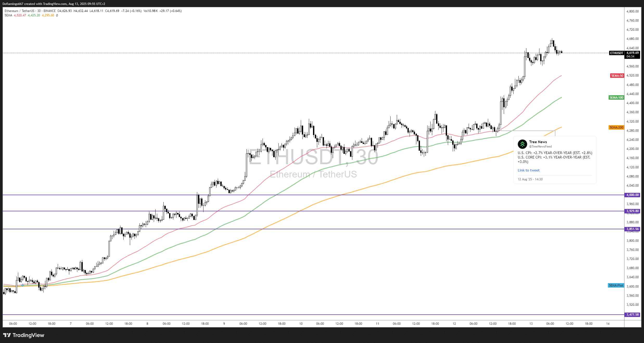Click the @TreeNewsFeed handle

point(540,146)
